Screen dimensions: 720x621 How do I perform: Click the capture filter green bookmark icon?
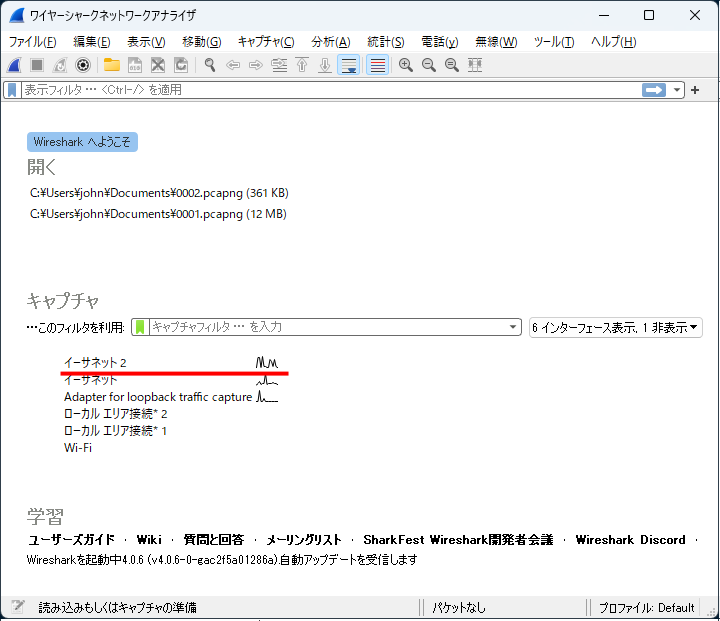(140, 327)
